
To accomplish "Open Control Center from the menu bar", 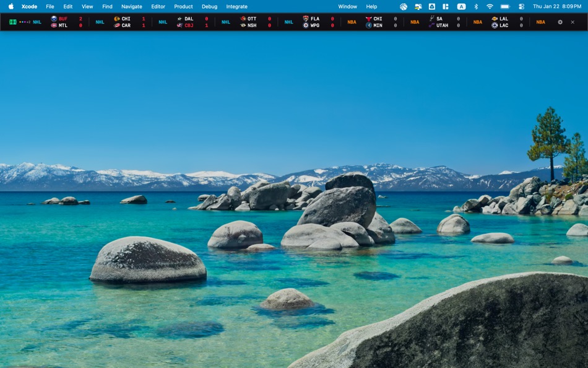I will point(522,6).
